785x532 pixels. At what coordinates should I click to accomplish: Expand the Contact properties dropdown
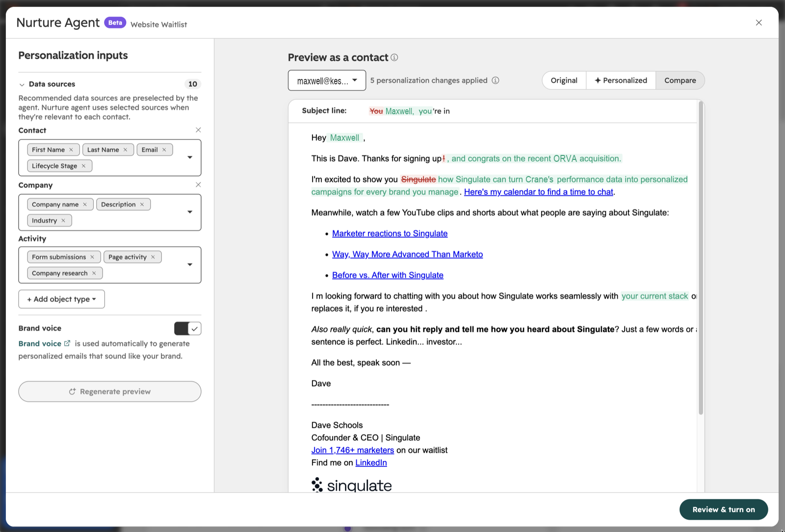pyautogui.click(x=190, y=157)
